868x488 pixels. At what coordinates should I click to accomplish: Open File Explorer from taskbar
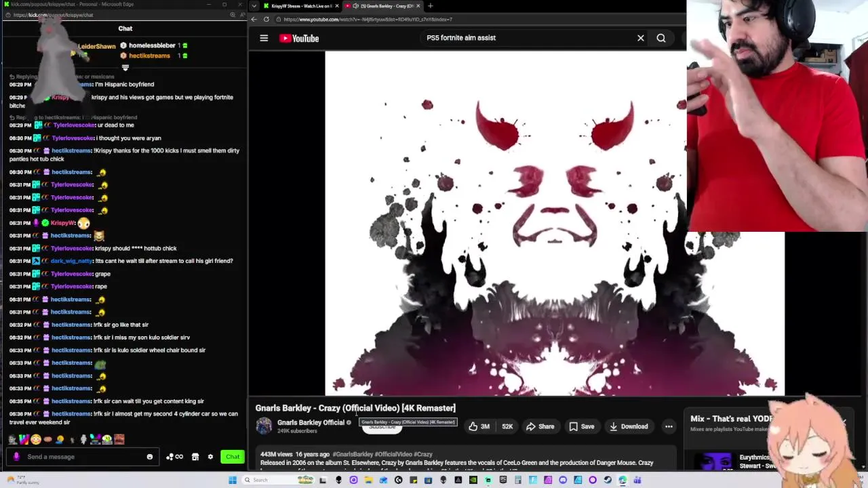(x=368, y=480)
